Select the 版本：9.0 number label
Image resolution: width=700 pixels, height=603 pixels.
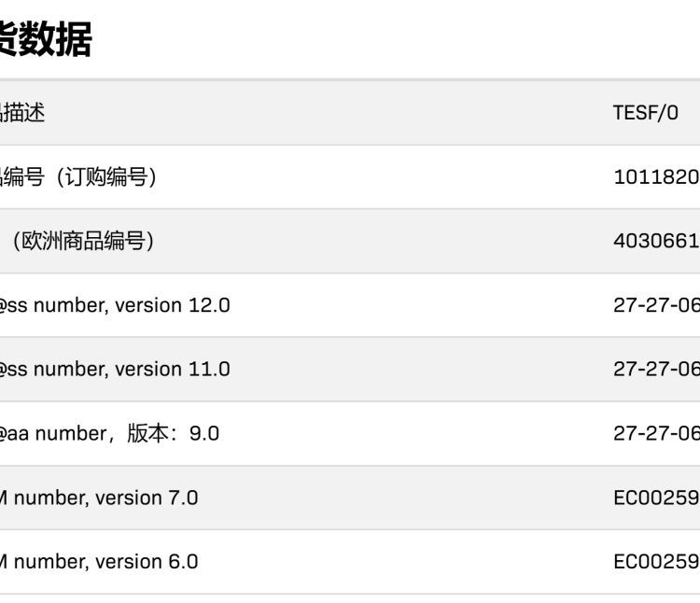coord(109,433)
